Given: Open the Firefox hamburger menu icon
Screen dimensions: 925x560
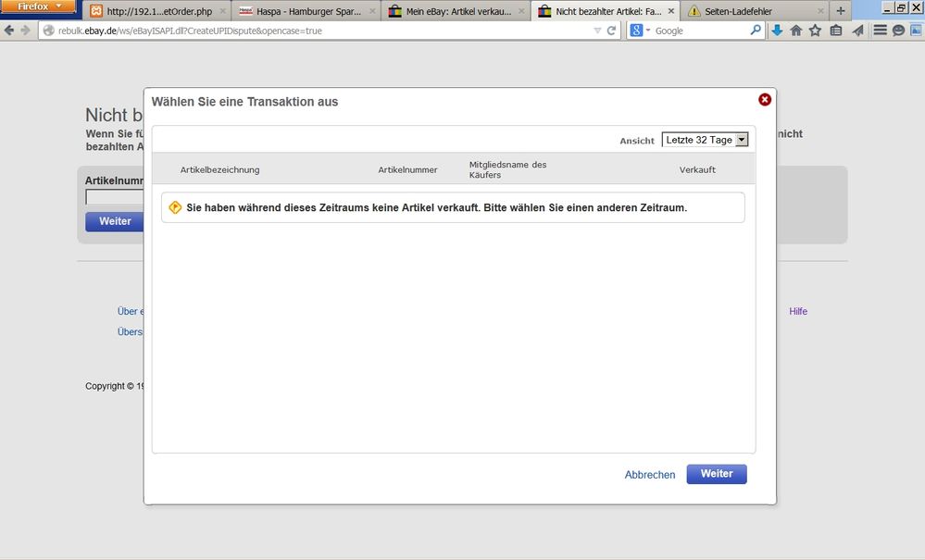Looking at the screenshot, I should pyautogui.click(x=880, y=30).
